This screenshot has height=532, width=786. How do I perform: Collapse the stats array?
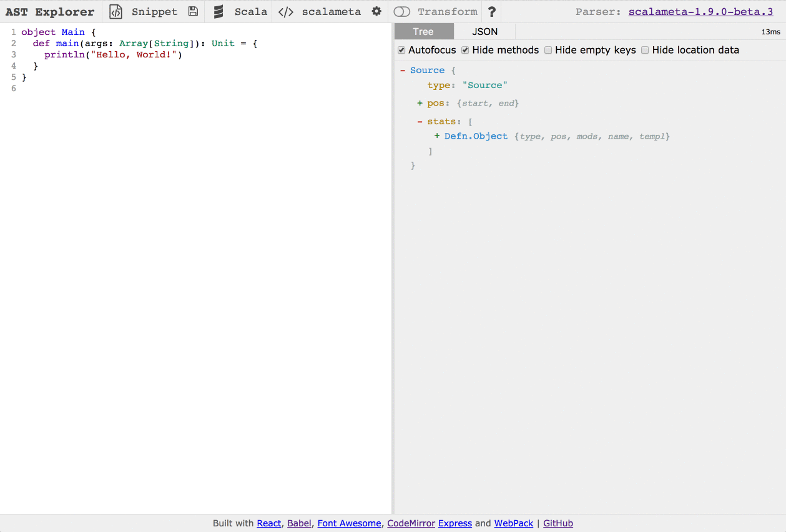pos(420,121)
